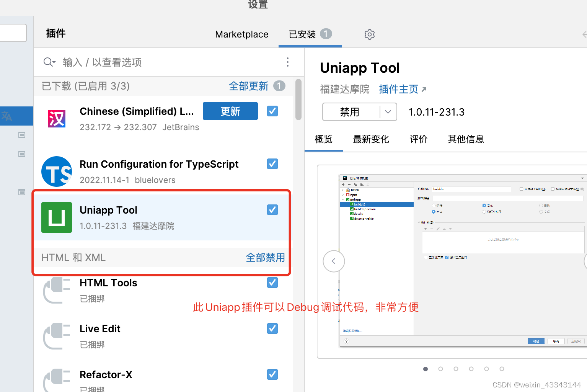Select the HTML Tools plugin title
The image size is (587, 392).
coord(109,283)
